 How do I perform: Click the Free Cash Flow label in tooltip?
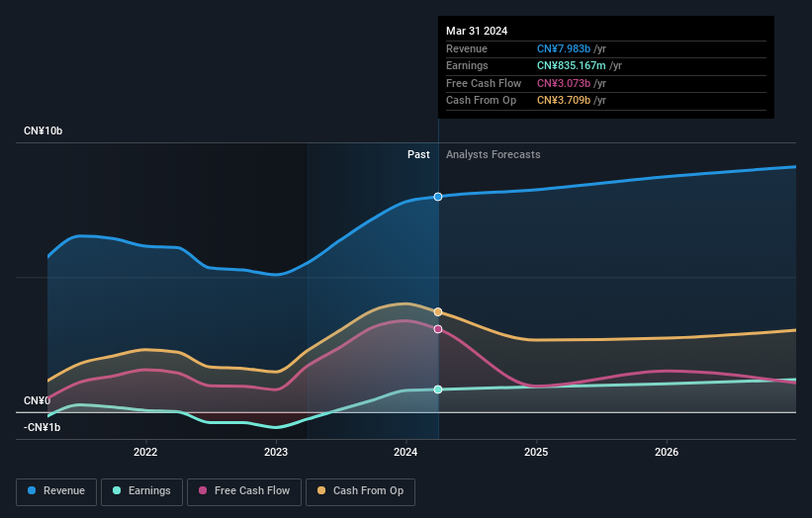pyautogui.click(x=484, y=83)
